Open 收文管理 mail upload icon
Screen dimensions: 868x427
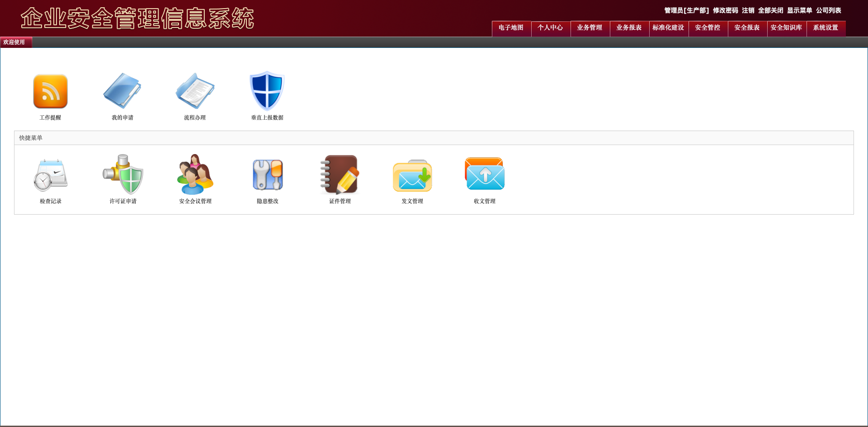coord(485,175)
